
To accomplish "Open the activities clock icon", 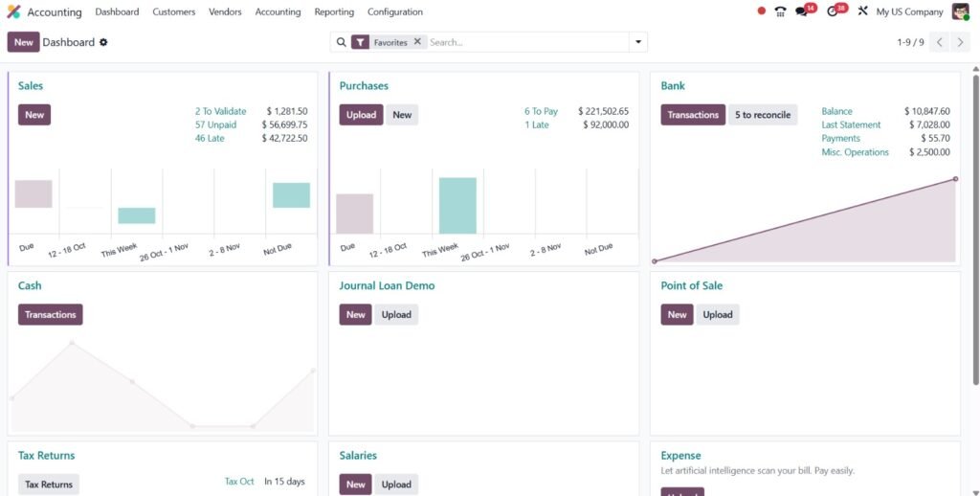I will (x=833, y=12).
